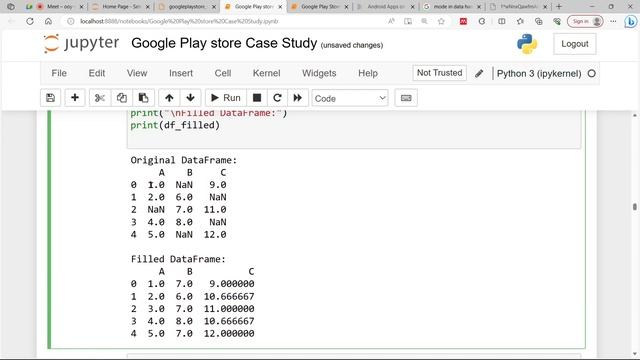Open favorites list icon
The width and height of the screenshot is (640, 360).
(x=520, y=21)
